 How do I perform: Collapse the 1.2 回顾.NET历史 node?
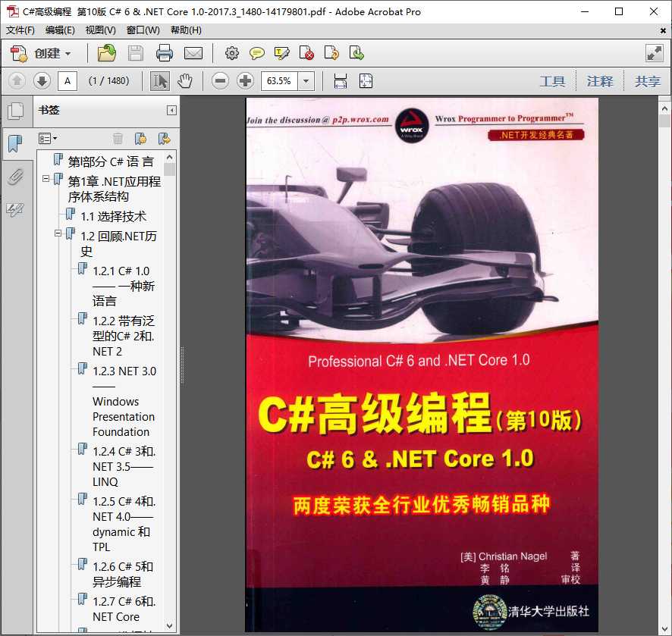58,233
